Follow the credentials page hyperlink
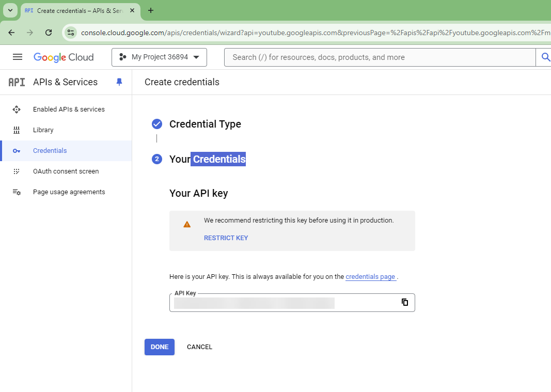 tap(370, 277)
